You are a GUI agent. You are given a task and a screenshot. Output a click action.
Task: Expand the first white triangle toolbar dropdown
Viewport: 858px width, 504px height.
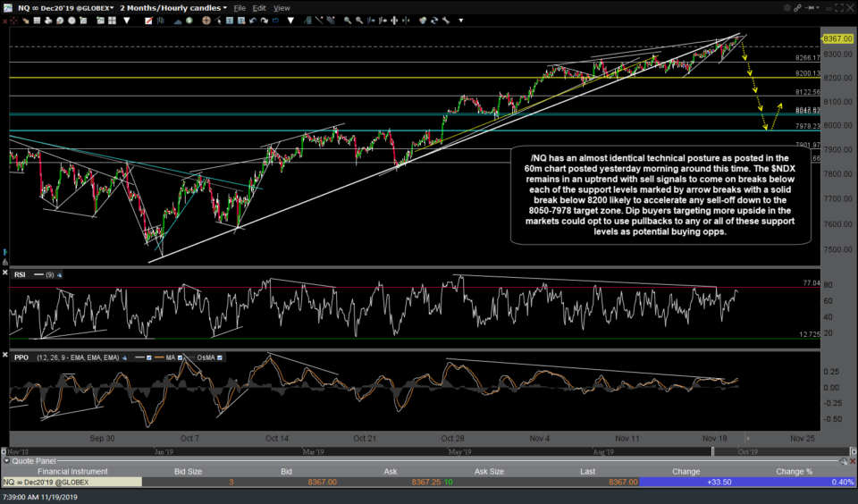pos(126,21)
